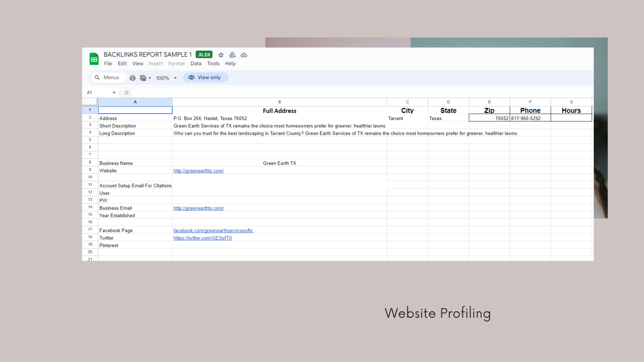Click the View only eye button
This screenshot has height=362, width=644.
coord(206,77)
